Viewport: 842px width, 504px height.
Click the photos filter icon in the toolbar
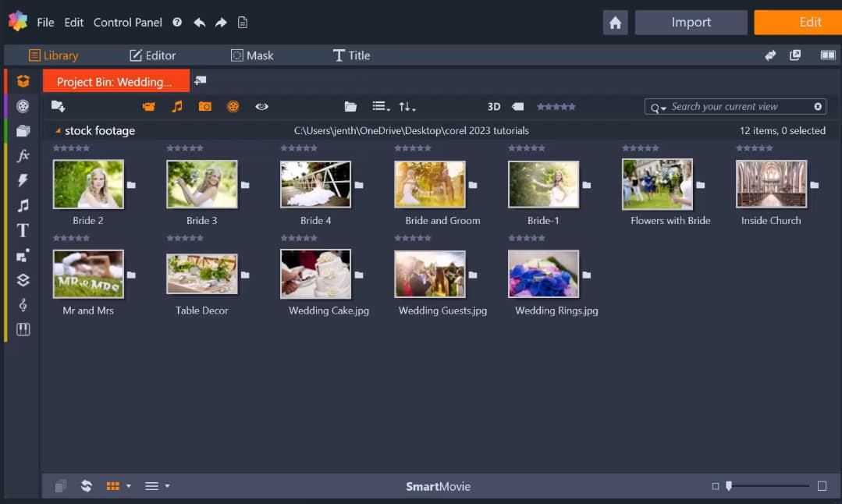(204, 106)
